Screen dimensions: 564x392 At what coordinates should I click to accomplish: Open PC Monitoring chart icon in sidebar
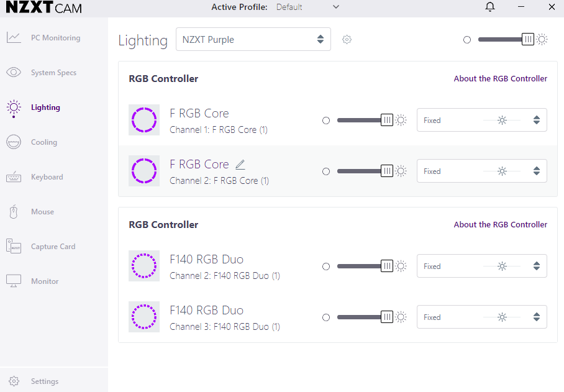coord(14,37)
